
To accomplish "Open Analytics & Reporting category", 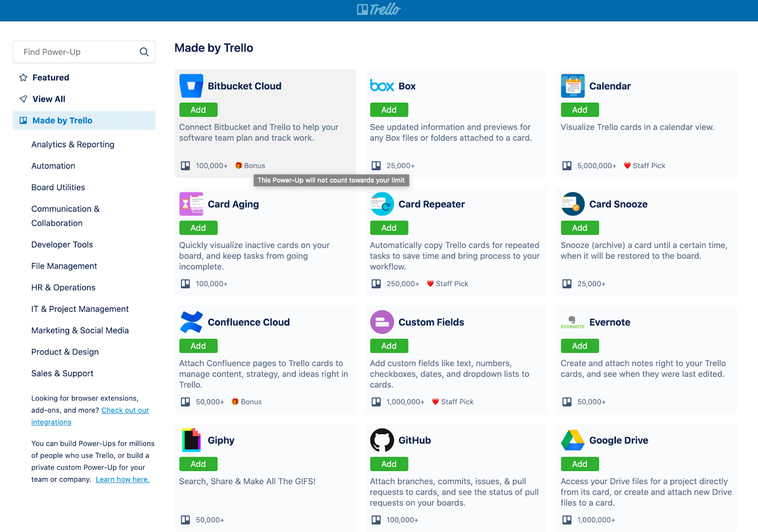I will point(73,144).
